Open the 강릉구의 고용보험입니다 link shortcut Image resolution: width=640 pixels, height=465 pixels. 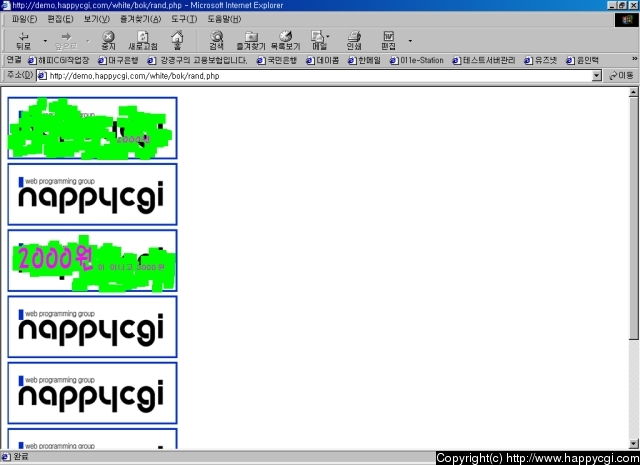pos(198,60)
